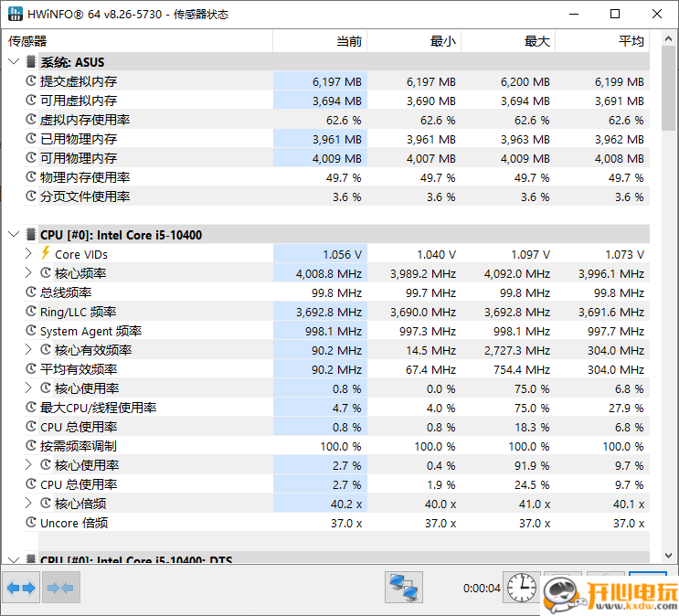679x616 pixels.
Task: Click the 最大 column header
Action: [x=508, y=41]
